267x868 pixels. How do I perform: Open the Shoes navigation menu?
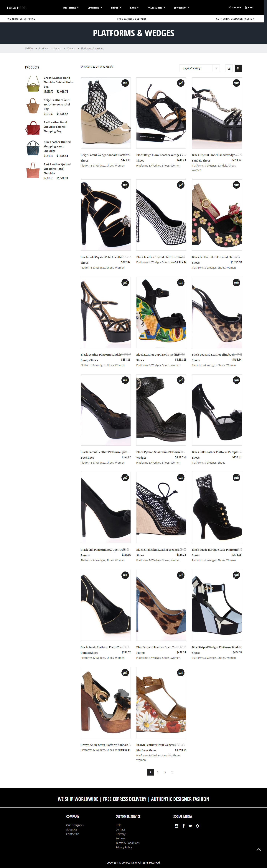point(116,7)
